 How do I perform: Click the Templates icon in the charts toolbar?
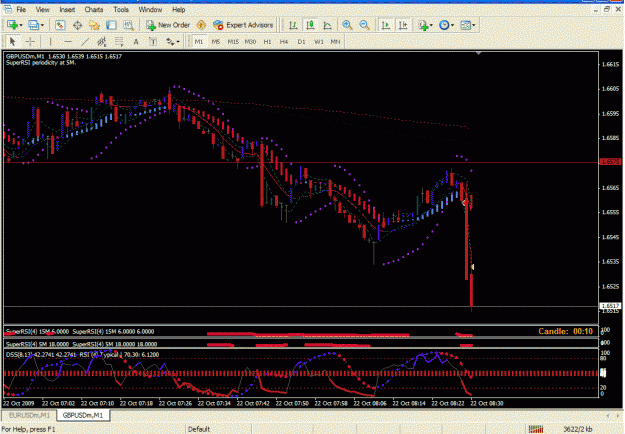pyautogui.click(x=465, y=25)
